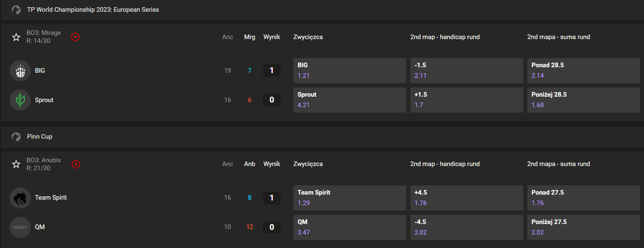This screenshot has width=644, height=248.
Task: Select -1.5 round handicap at 2.11
Action: (x=467, y=71)
